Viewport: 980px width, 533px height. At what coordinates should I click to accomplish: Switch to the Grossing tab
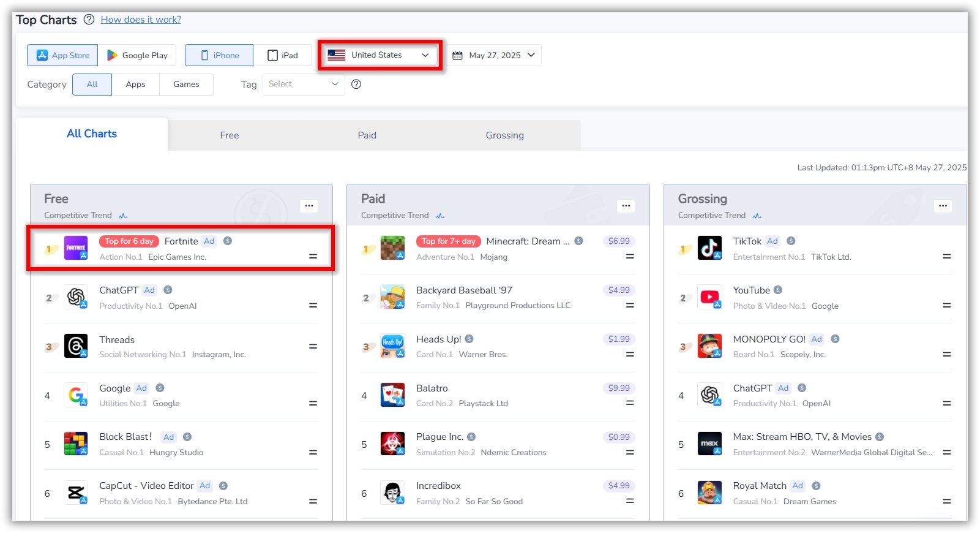click(504, 135)
